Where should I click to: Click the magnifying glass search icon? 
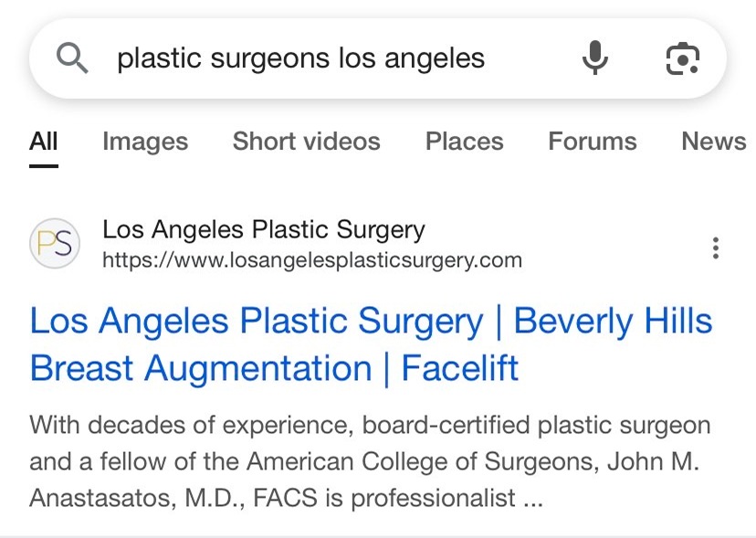point(72,57)
